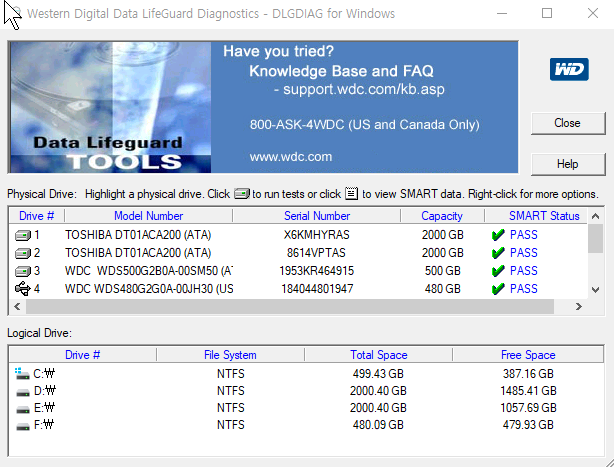Click the green checkmark for X6KMHYRAS drive

click(x=498, y=235)
